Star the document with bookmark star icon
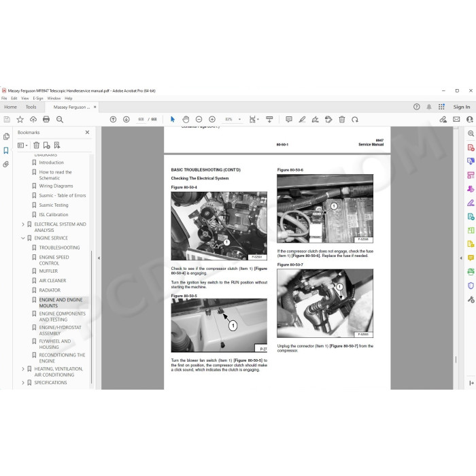This screenshot has width=476, height=476. click(x=20, y=119)
